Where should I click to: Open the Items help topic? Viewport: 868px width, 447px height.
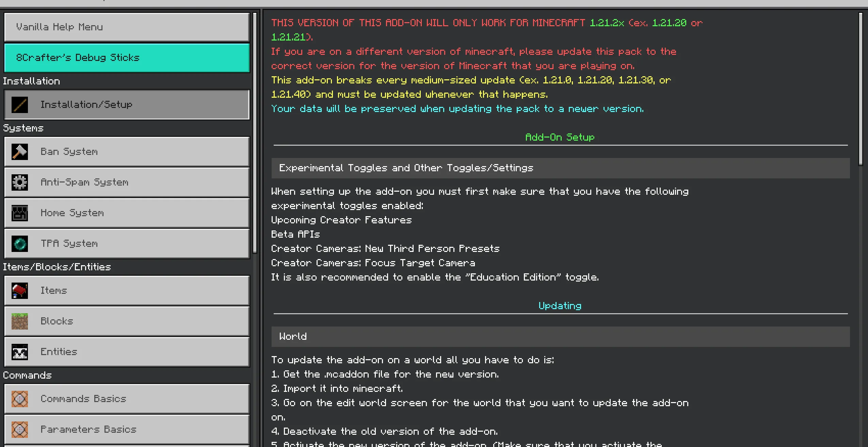[127, 290]
